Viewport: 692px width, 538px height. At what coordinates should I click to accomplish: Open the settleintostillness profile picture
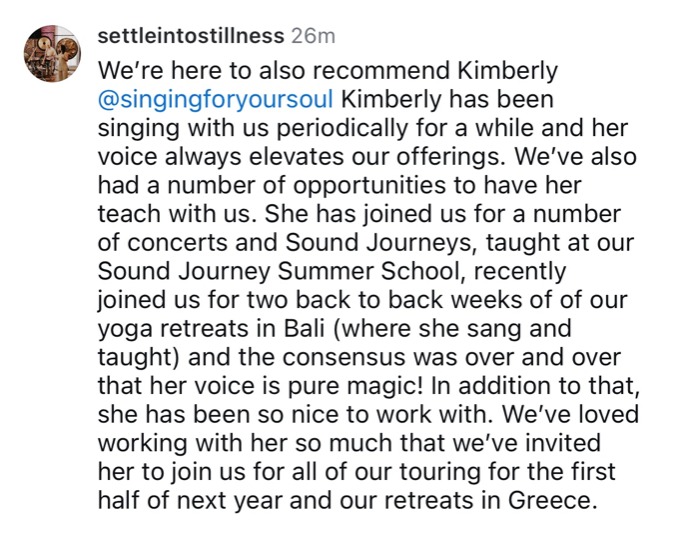pyautogui.click(x=52, y=53)
